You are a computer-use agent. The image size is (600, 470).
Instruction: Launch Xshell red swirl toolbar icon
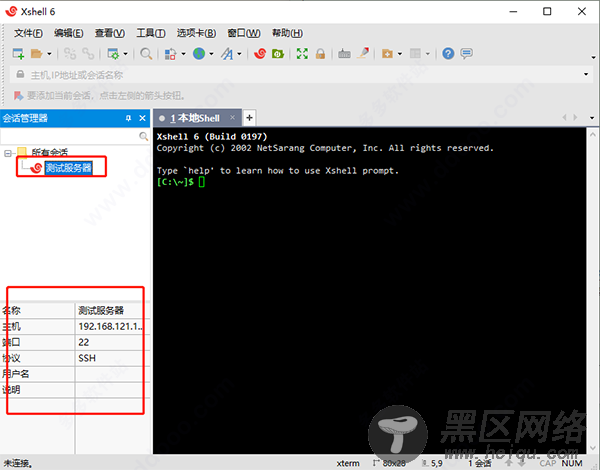[260, 54]
